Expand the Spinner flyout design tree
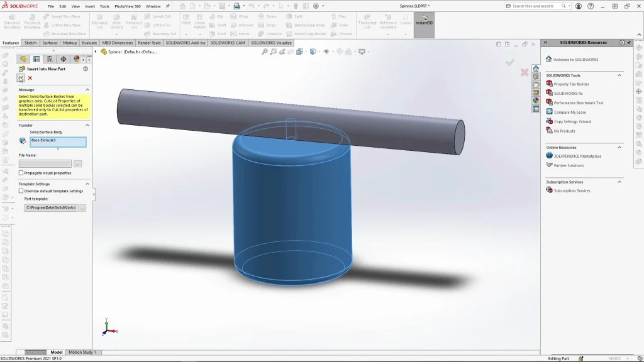 [96, 52]
